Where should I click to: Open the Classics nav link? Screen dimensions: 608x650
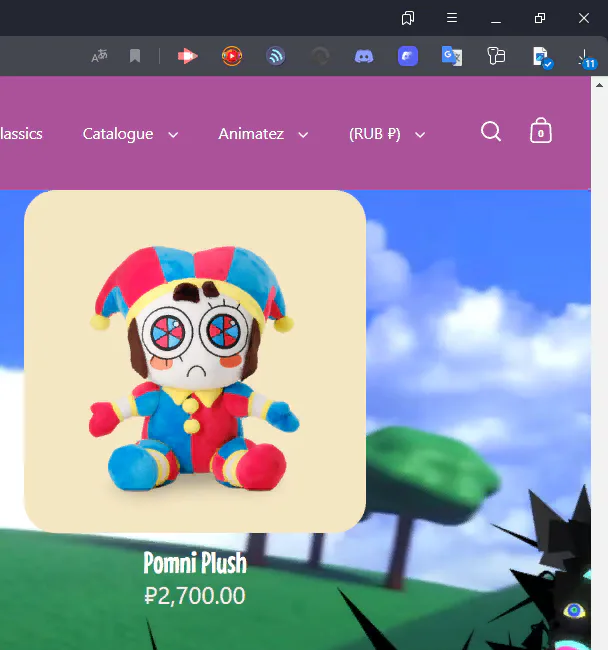[x=21, y=134]
